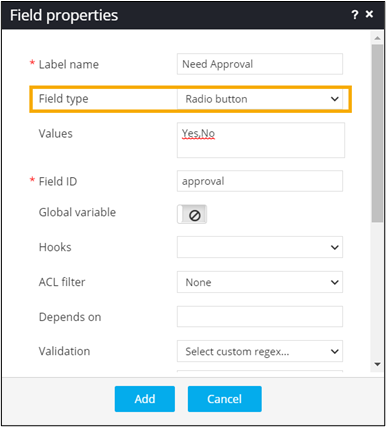This screenshot has width=386, height=427.
Task: Click the scrollbar up arrow
Action: (x=377, y=38)
